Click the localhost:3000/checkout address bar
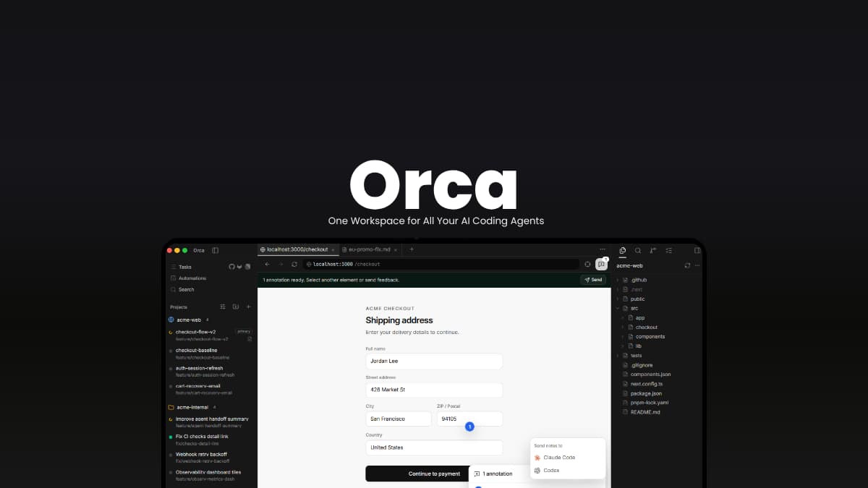 tap(441, 265)
